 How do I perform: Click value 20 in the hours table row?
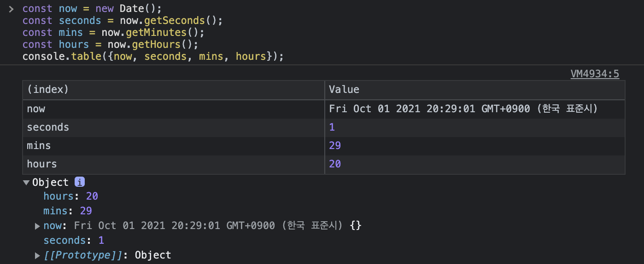click(335, 164)
